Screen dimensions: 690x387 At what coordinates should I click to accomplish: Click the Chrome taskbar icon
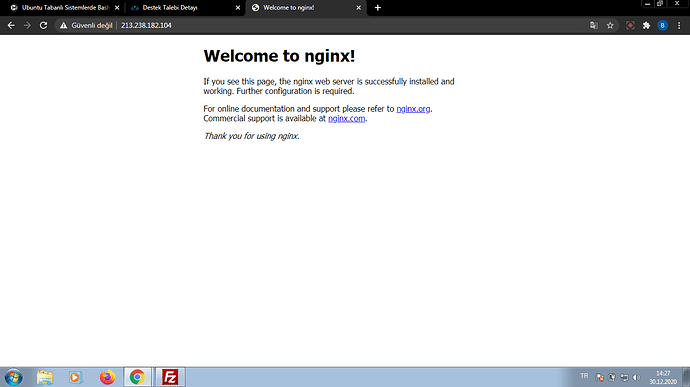pyautogui.click(x=137, y=377)
